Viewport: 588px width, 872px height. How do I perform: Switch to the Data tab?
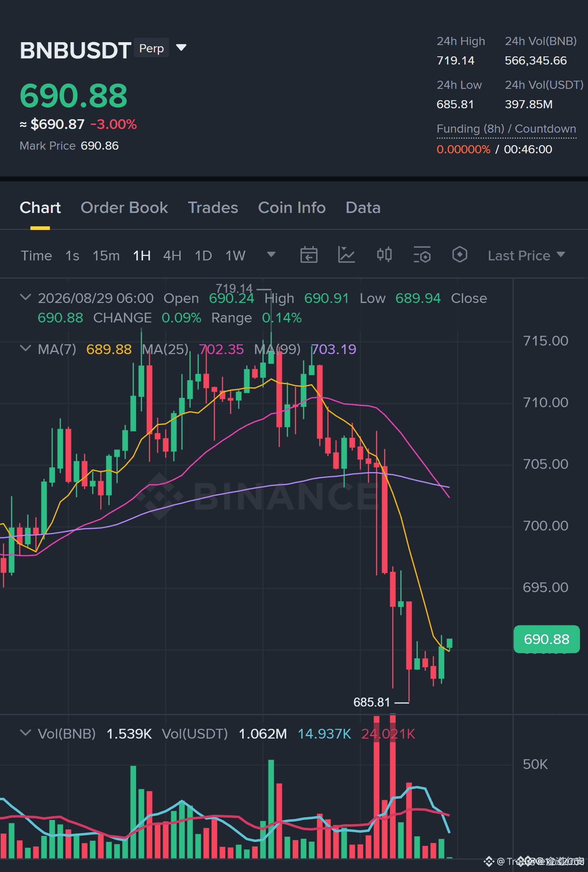pyautogui.click(x=363, y=208)
